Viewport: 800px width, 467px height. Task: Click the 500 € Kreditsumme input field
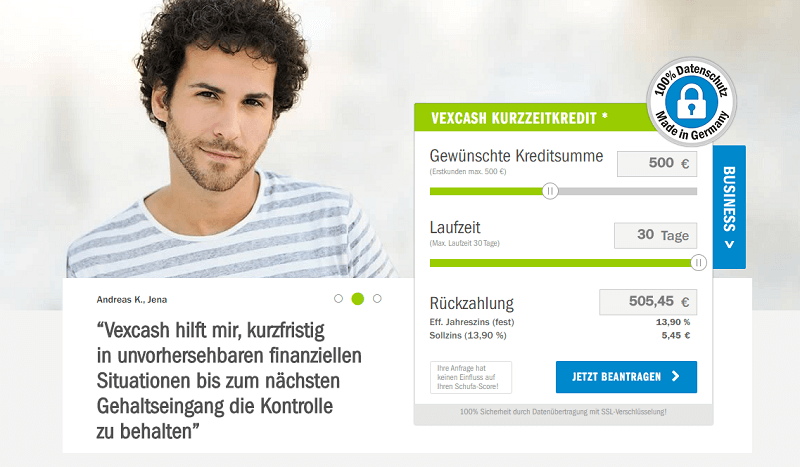pyautogui.click(x=657, y=164)
